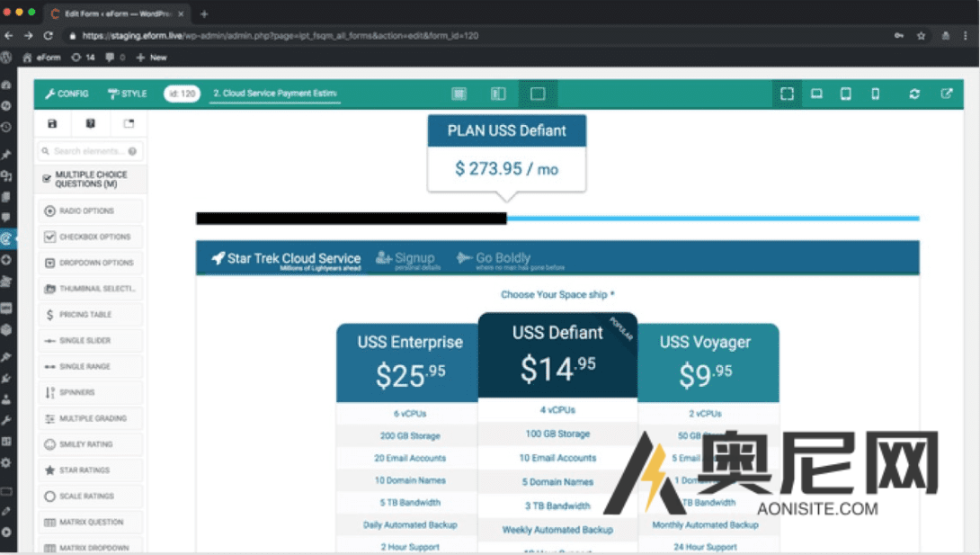Open the Signup form tab

click(407, 259)
